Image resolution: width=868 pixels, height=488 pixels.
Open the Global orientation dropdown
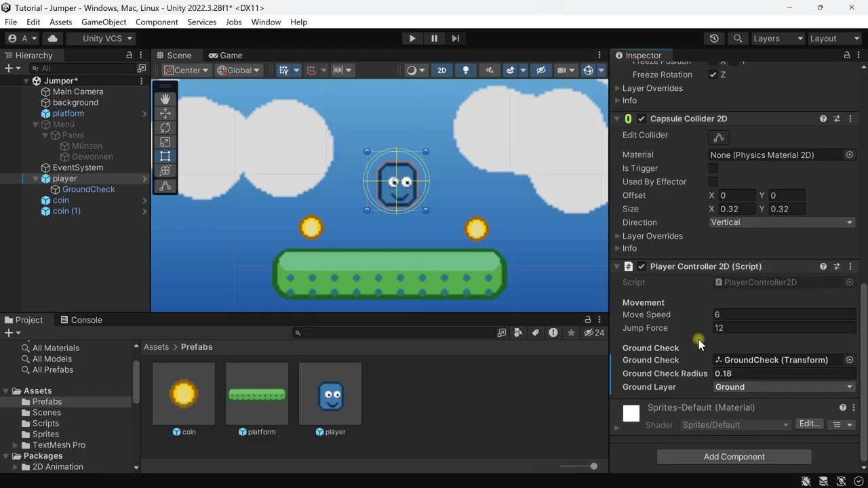[239, 70]
